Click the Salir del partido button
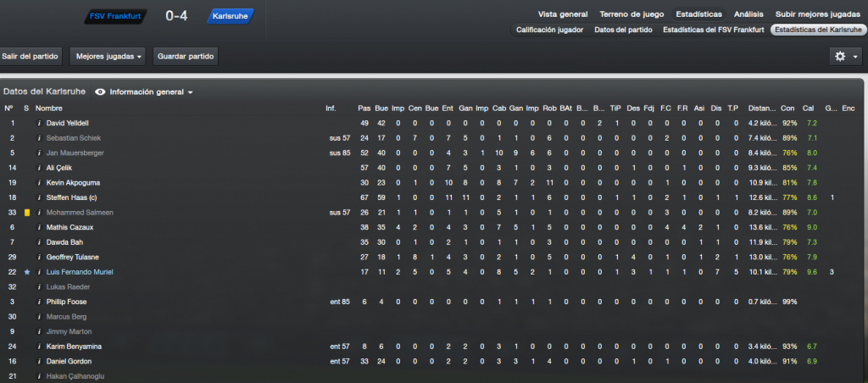Image resolution: width=868 pixels, height=383 pixels. [x=30, y=57]
